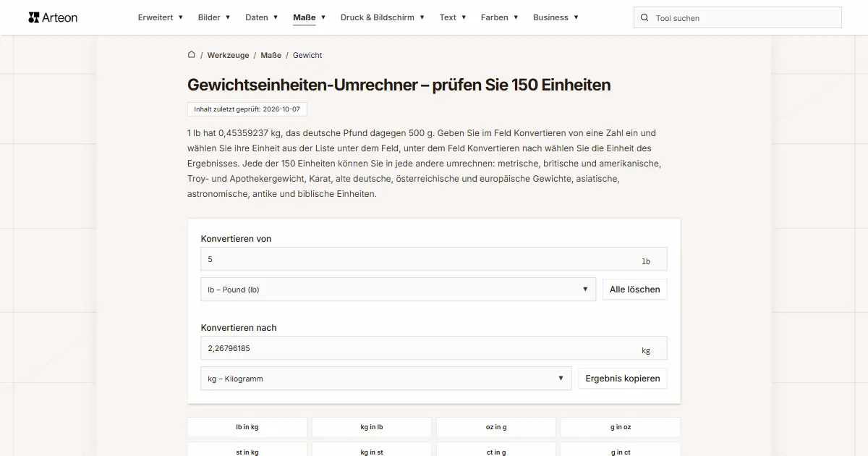Open the Druck & Bildschirm menu
The image size is (868, 456).
point(383,17)
